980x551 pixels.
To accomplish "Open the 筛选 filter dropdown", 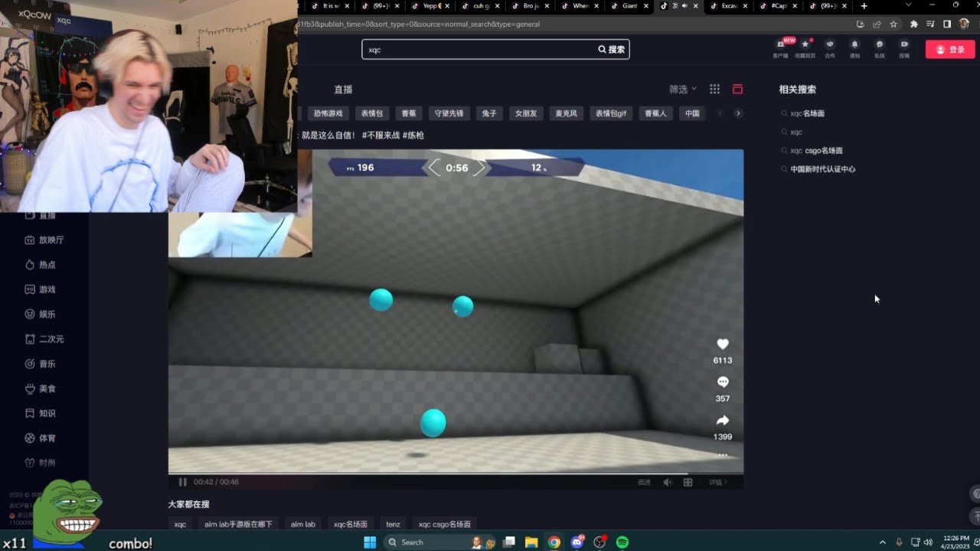I will coord(682,89).
